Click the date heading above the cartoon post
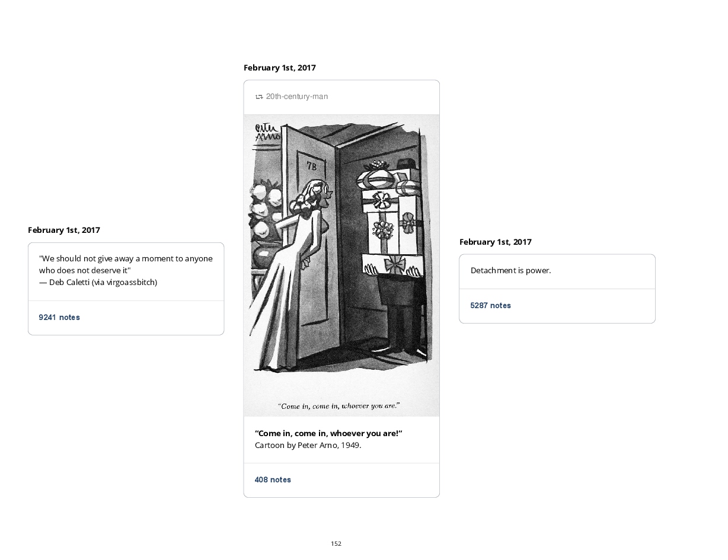The width and height of the screenshot is (728, 560). (279, 68)
